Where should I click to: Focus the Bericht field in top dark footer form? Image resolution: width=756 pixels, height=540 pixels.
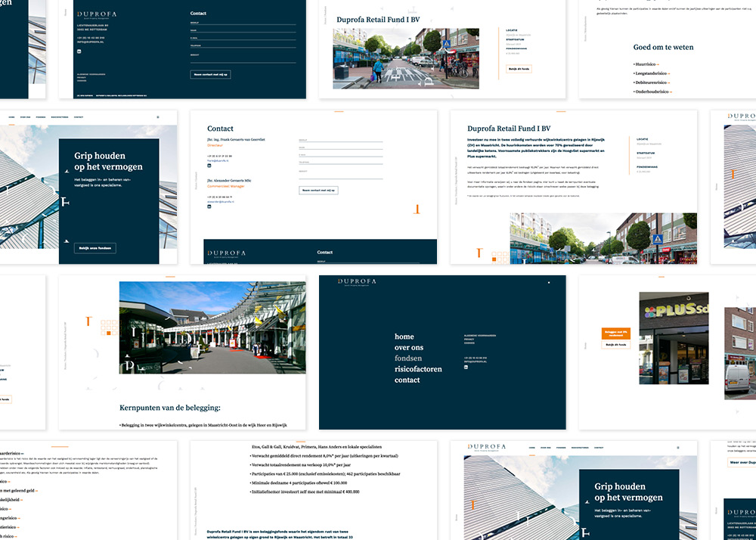tap(243, 58)
